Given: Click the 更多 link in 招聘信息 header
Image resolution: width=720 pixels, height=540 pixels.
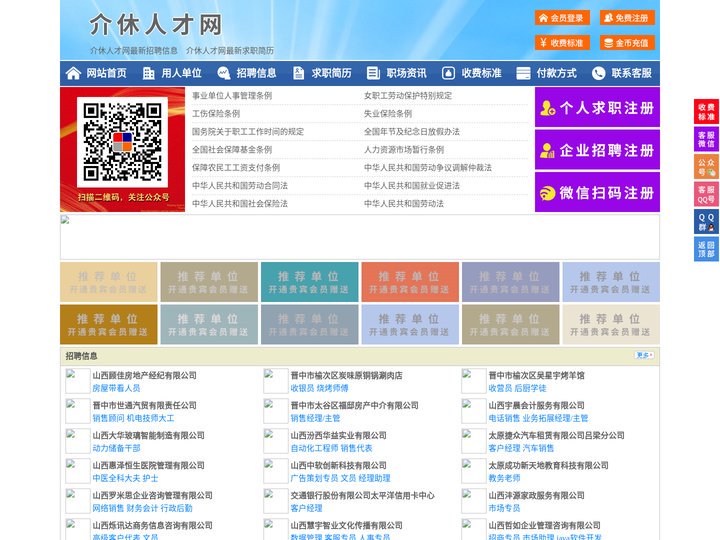Looking at the screenshot, I should tap(644, 355).
